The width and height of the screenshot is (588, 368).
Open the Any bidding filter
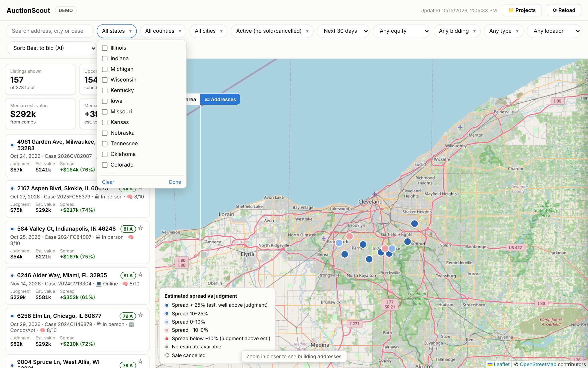click(x=457, y=31)
